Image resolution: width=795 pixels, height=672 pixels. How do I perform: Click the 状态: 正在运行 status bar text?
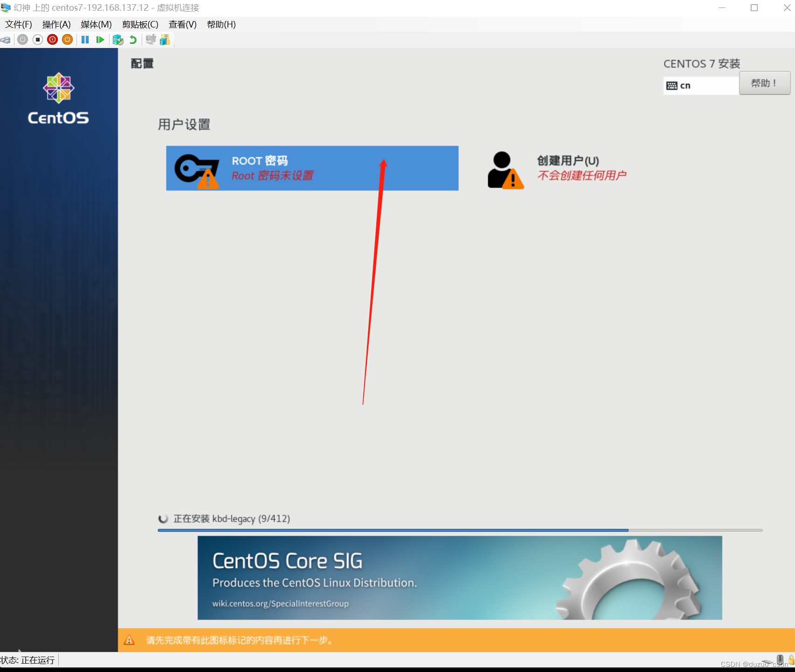click(x=28, y=660)
